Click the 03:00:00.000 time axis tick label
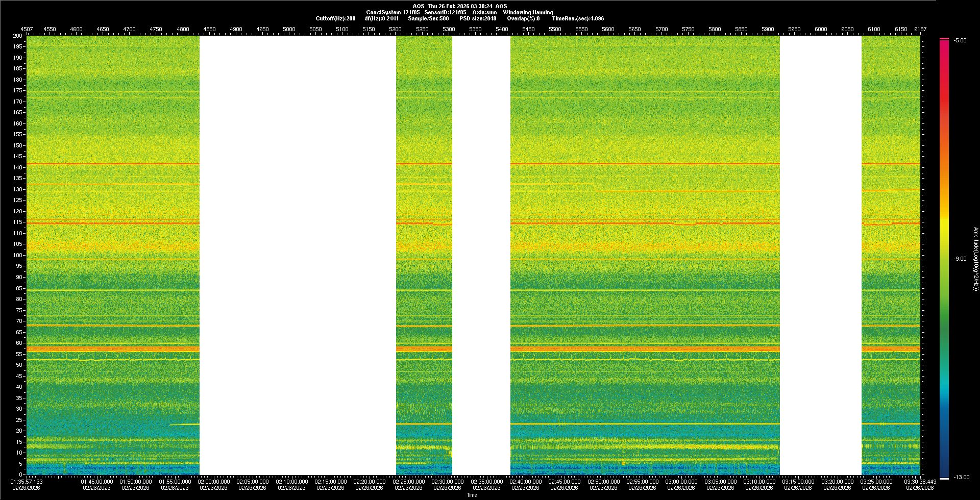Screen dimensions: 980x500 click(681, 482)
